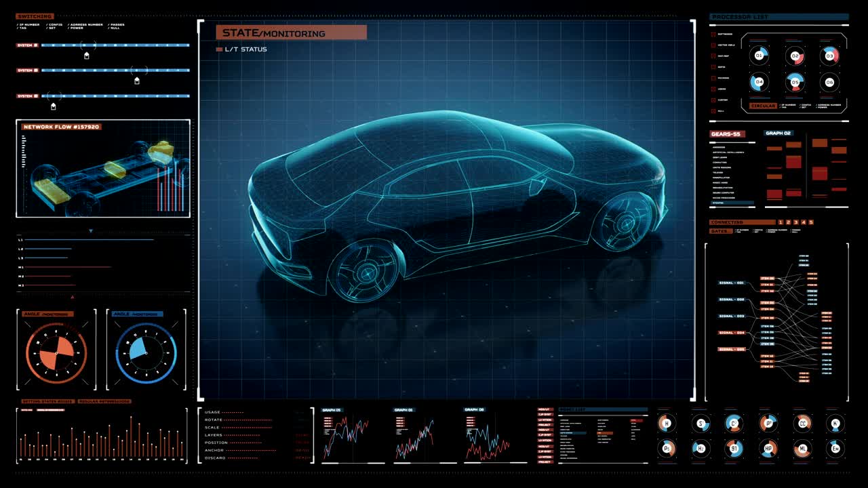Image resolution: width=868 pixels, height=488 pixels.
Task: Click the ML circular indicator icon
Action: click(802, 449)
